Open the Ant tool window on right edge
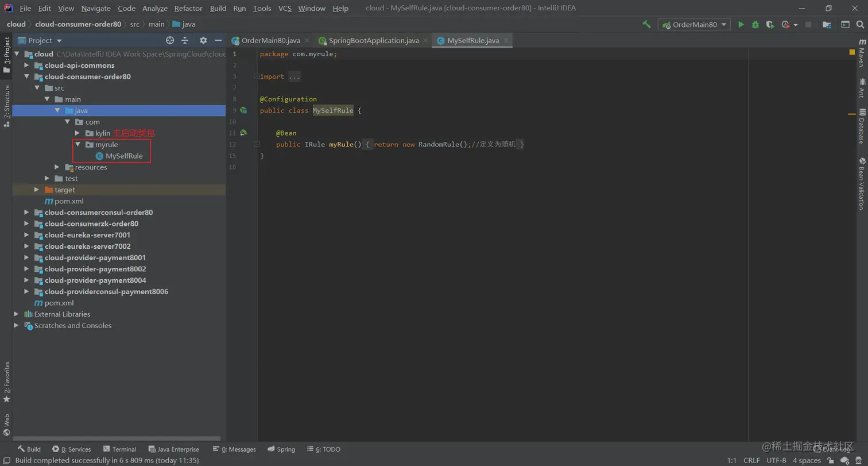The width and height of the screenshot is (868, 466). pos(862,89)
